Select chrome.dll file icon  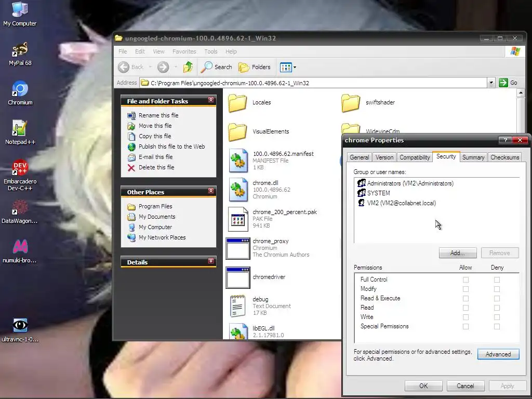click(238, 190)
